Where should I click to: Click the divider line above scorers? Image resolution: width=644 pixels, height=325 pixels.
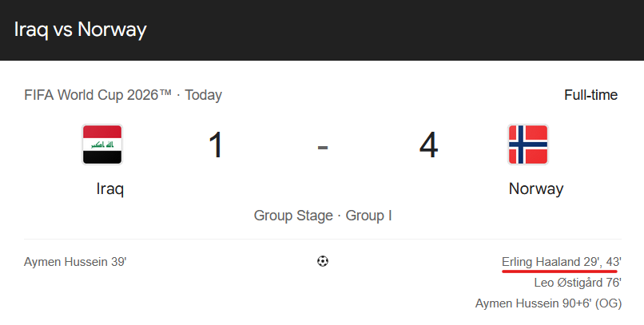[323, 239]
